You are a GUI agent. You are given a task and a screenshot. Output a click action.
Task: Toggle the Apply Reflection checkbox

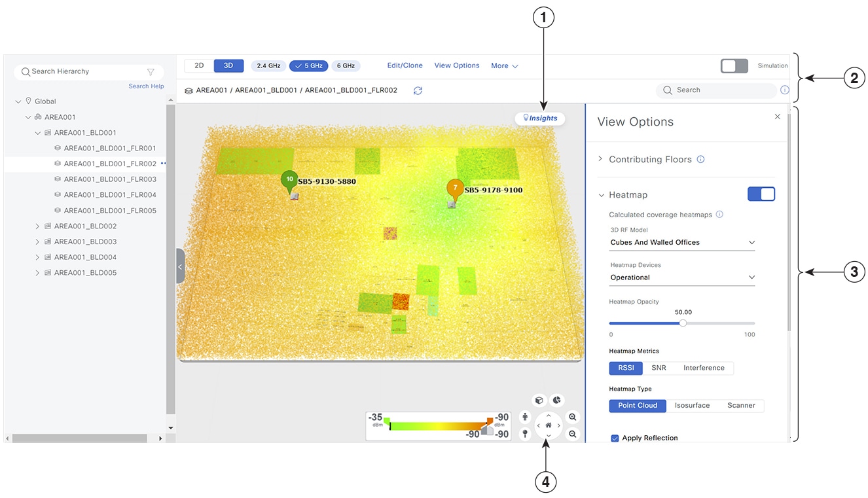click(615, 438)
